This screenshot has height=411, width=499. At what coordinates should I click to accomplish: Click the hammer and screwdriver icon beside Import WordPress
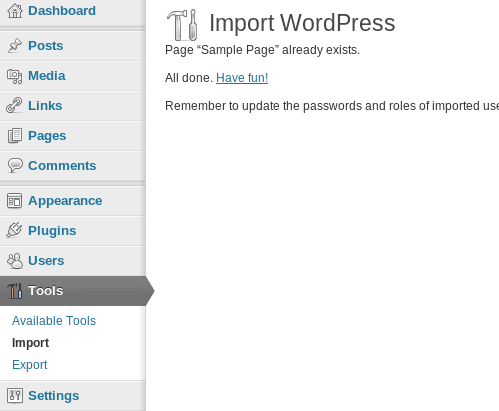(182, 25)
